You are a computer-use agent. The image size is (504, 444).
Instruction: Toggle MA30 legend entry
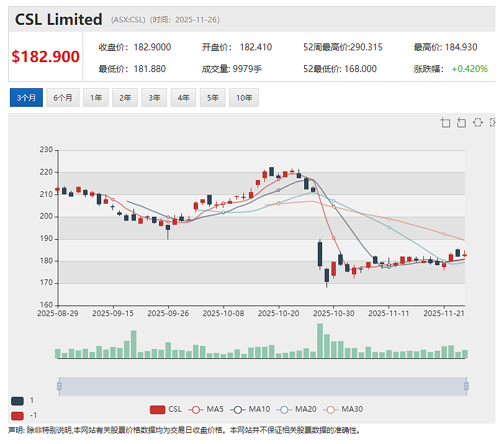(343, 409)
